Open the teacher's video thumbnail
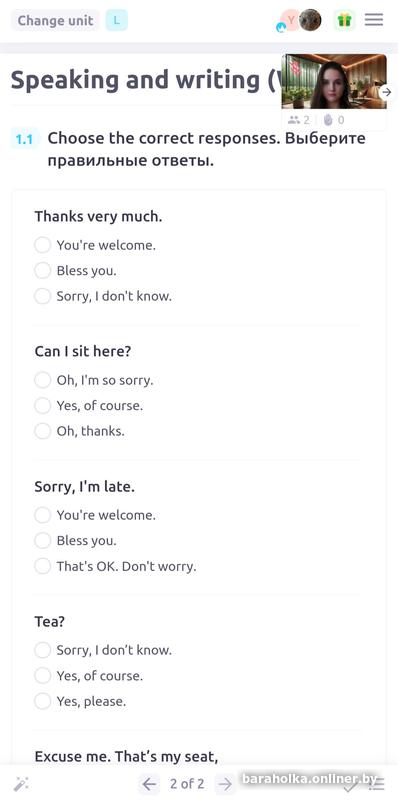Viewport: 398px width, 800px height. click(x=334, y=81)
